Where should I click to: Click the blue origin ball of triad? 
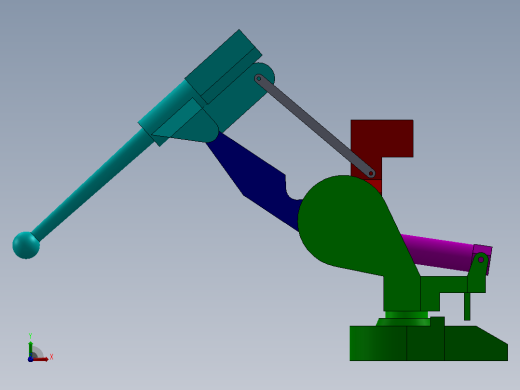pos(30,359)
